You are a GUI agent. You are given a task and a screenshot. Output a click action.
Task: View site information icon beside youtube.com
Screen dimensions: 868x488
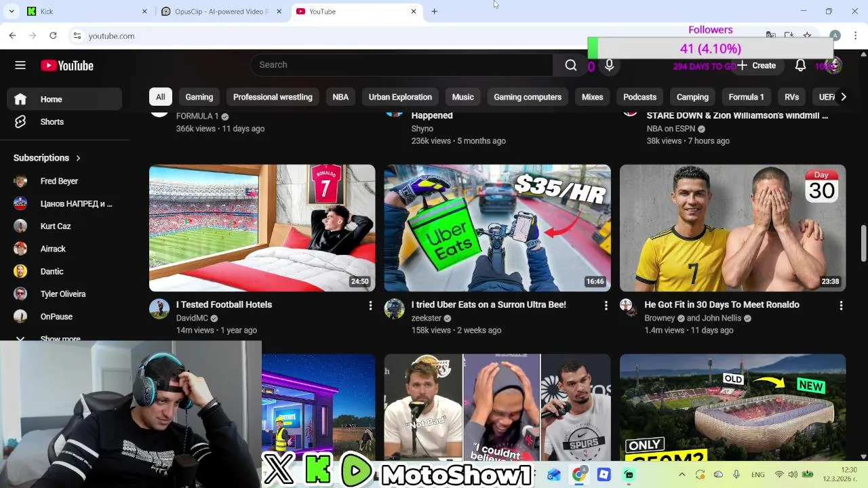pyautogui.click(x=77, y=36)
